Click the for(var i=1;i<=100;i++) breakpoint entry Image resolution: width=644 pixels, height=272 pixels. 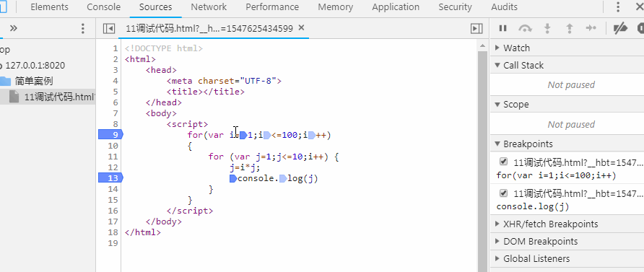point(557,175)
